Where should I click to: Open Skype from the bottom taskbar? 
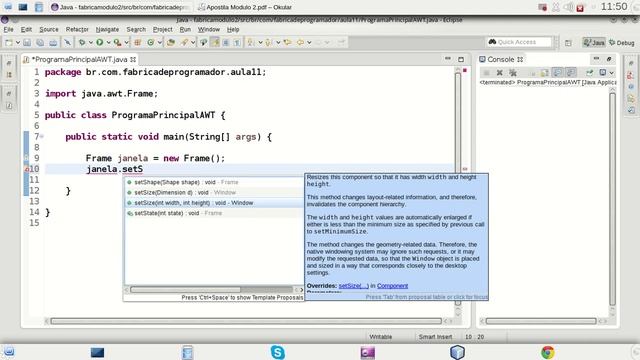[x=278, y=352]
